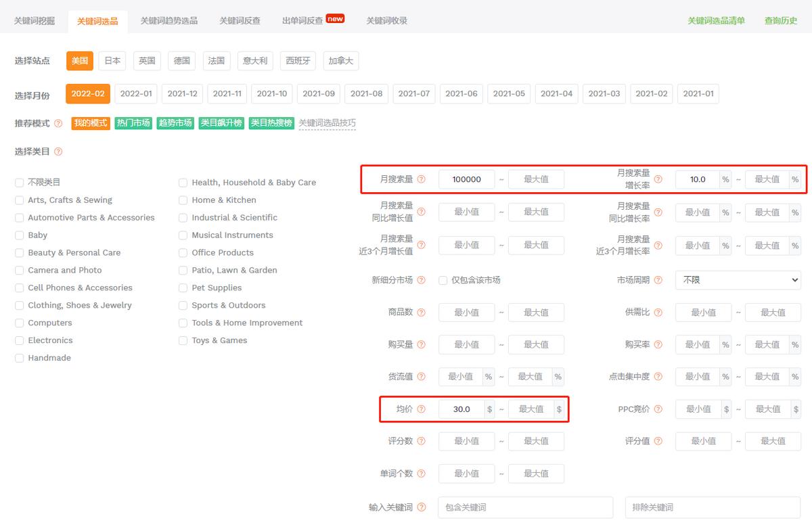This screenshot has width=812, height=529.
Task: Enable the 仅包含该市场 option
Action: (x=443, y=279)
